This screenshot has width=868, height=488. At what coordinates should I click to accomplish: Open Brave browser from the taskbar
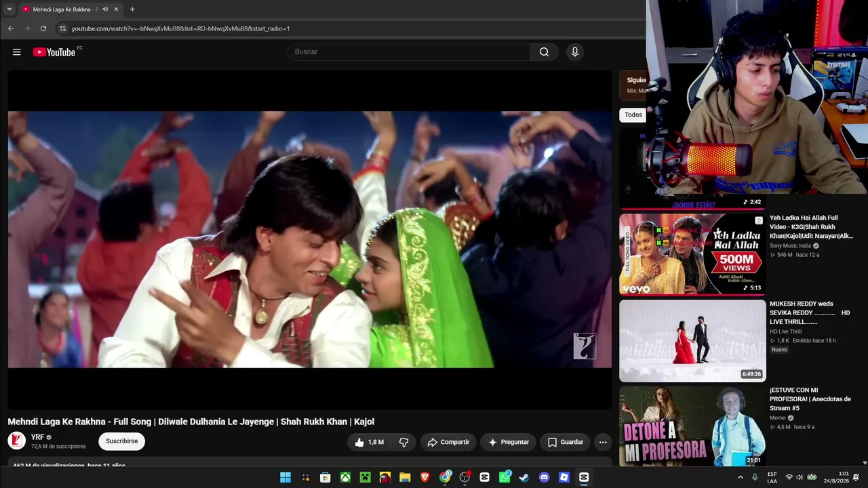(x=425, y=478)
